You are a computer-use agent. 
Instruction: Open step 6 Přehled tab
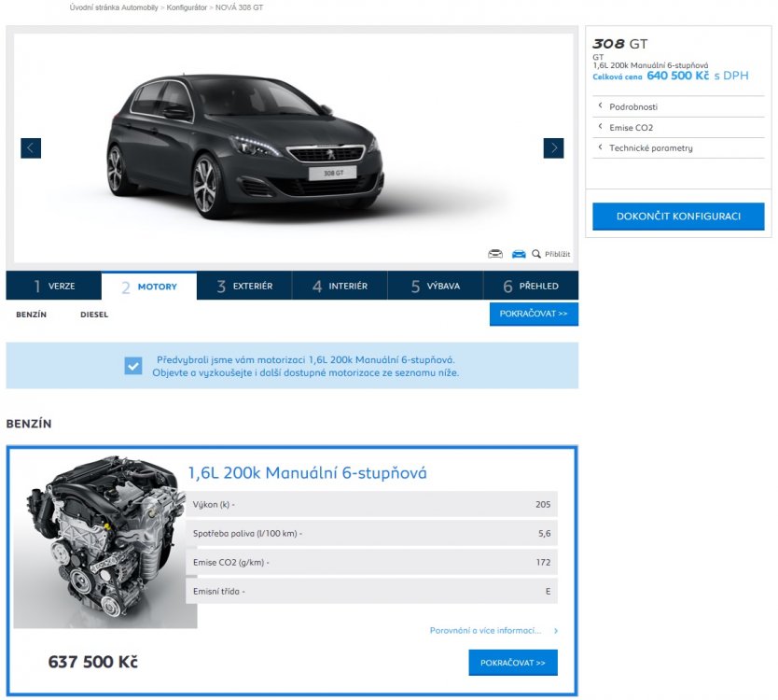[x=531, y=286]
